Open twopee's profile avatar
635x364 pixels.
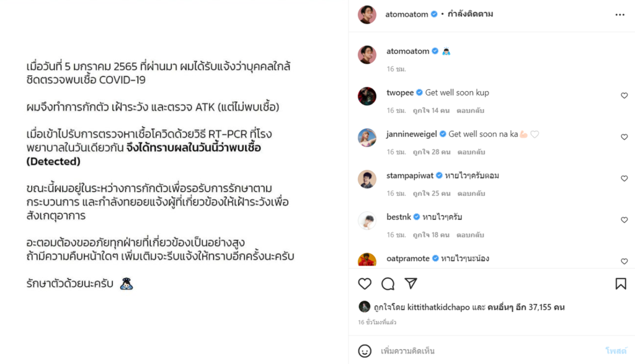tap(367, 96)
